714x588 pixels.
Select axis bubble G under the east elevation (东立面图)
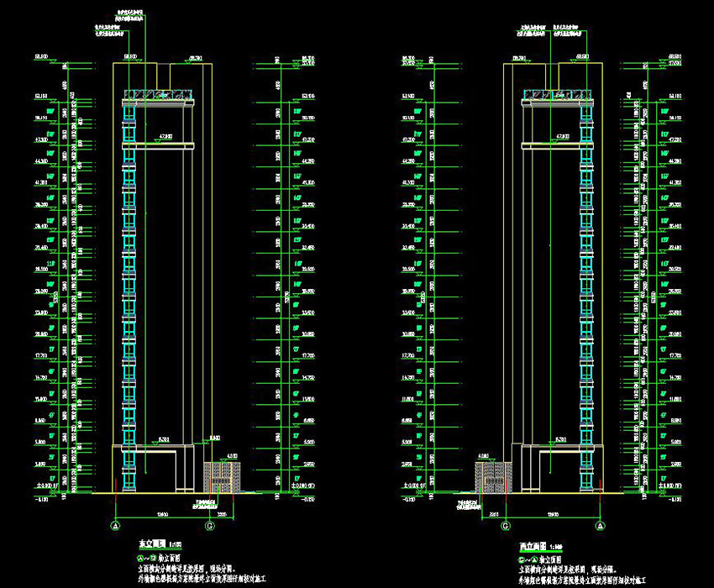[209, 526]
